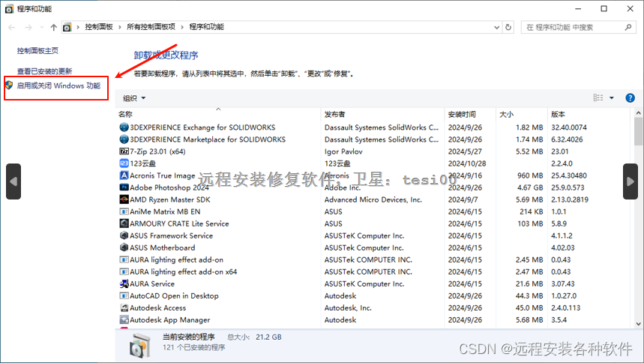Click previous image arrow button on left

[13, 181]
